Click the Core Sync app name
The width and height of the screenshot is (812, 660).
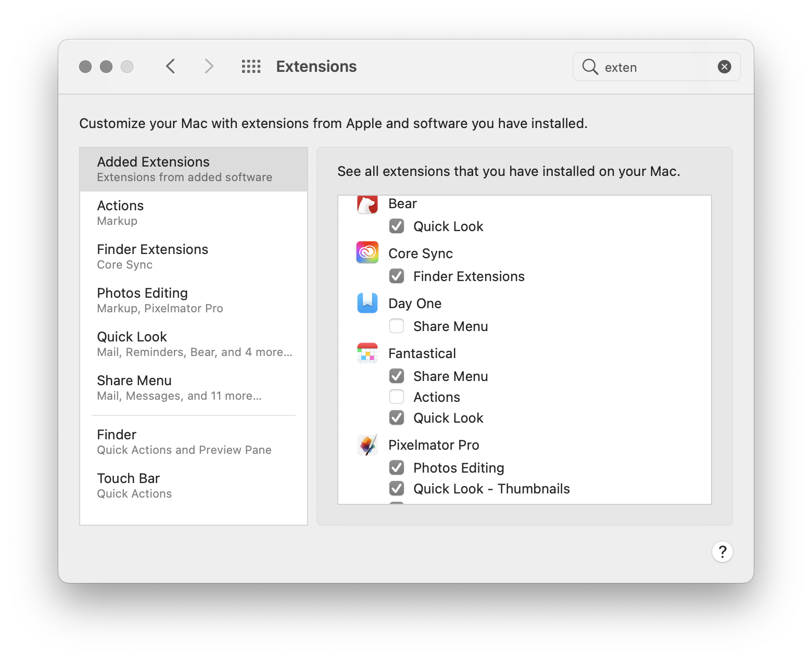(421, 253)
